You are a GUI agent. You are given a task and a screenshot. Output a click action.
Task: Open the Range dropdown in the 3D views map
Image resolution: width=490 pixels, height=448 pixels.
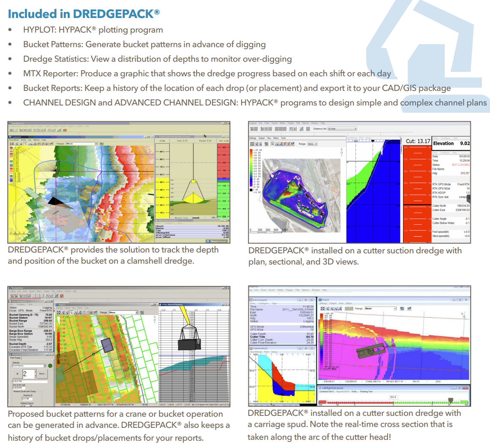pos(312,144)
